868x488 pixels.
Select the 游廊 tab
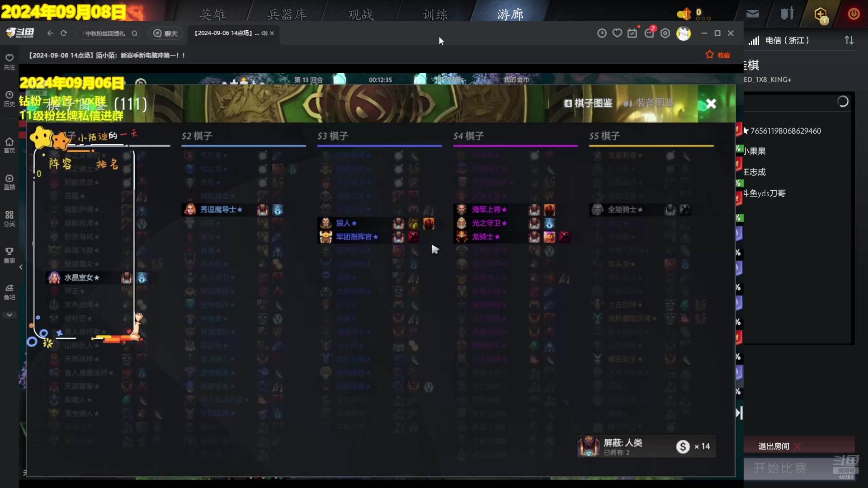[x=510, y=14]
